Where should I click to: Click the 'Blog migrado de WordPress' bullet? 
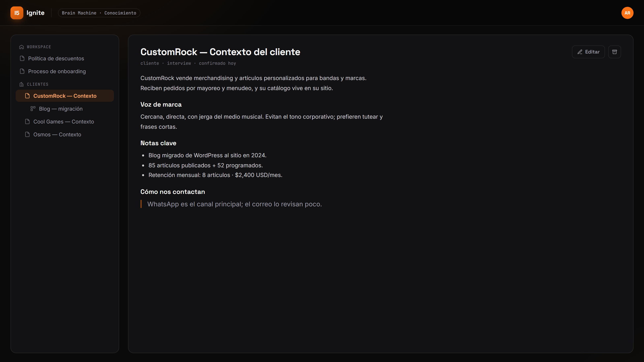[207, 155]
